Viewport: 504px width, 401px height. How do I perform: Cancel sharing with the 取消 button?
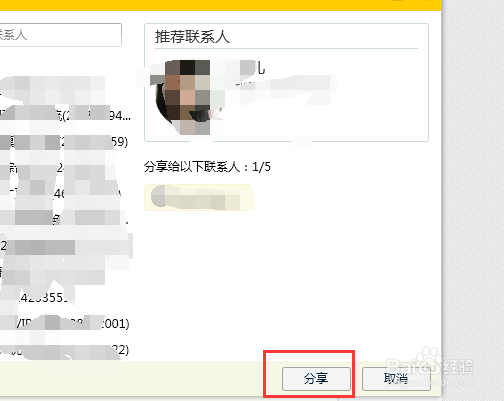click(396, 379)
